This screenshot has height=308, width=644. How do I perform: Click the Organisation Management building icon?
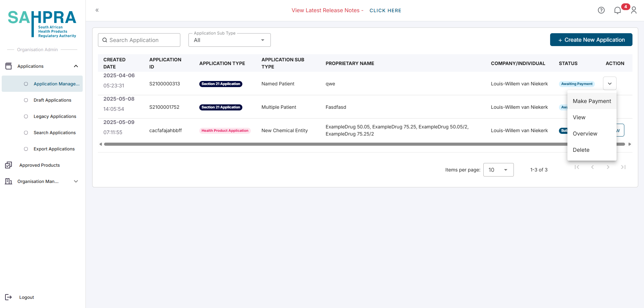coord(8,181)
